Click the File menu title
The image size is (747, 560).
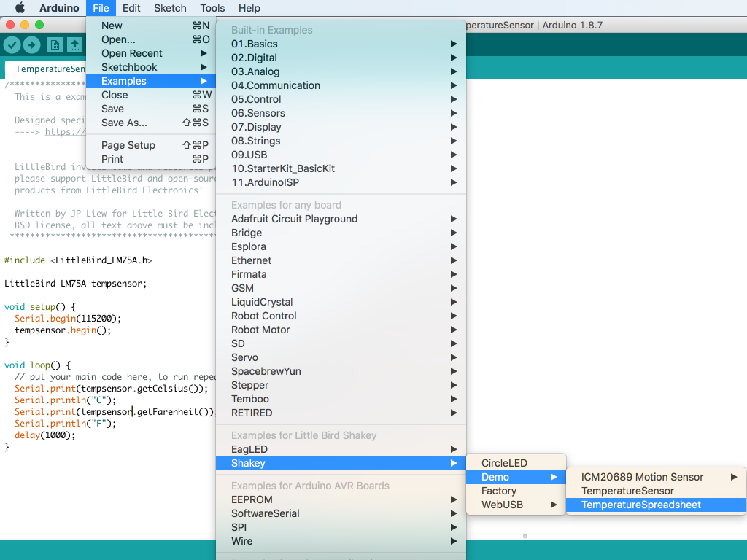101,8
